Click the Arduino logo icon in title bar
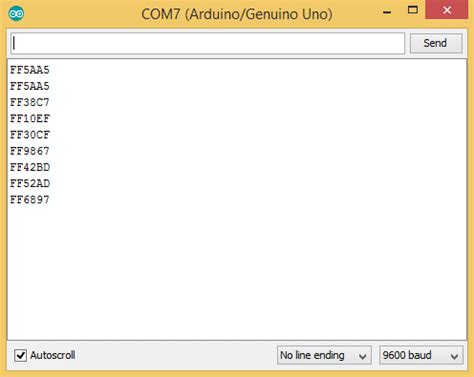Viewport: 474px width, 377px height. pyautogui.click(x=16, y=14)
